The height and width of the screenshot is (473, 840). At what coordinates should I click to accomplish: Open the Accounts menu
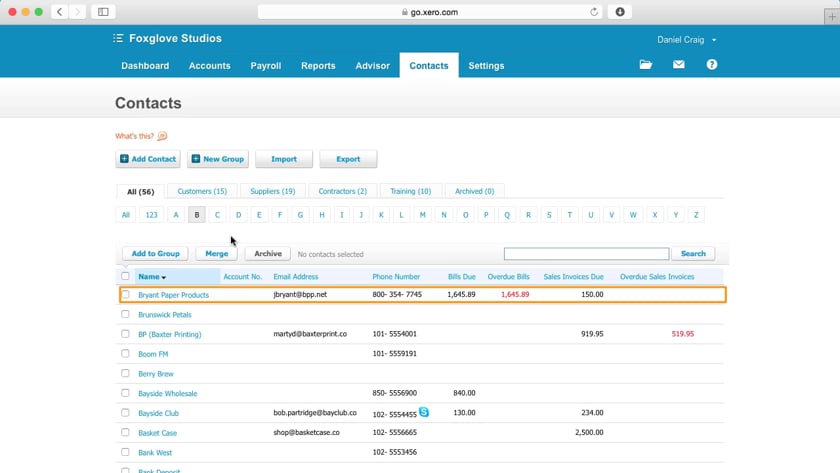(209, 65)
